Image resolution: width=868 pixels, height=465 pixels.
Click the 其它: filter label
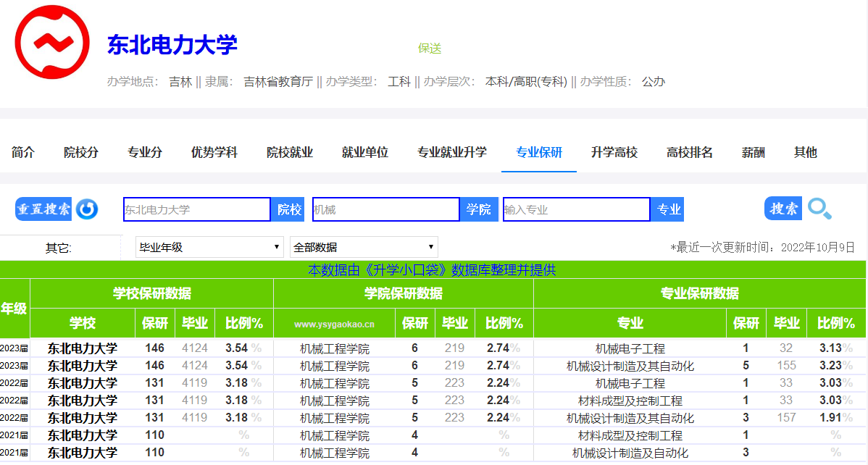pyautogui.click(x=58, y=248)
